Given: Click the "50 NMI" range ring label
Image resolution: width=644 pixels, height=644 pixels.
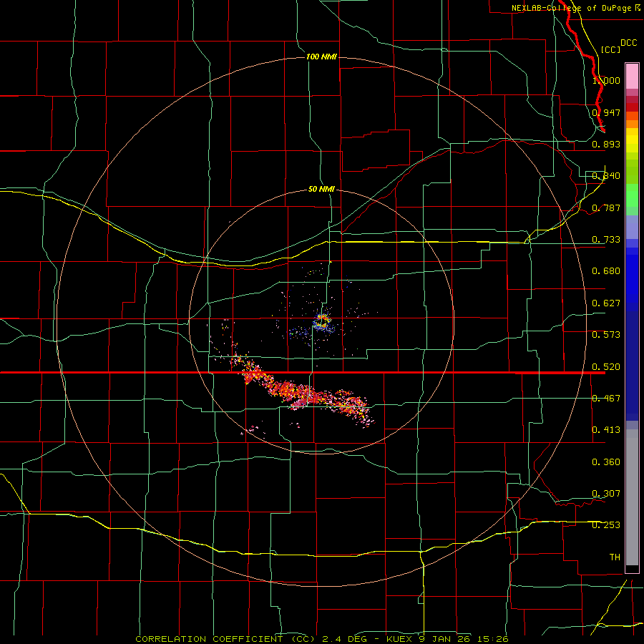Looking at the screenshot, I should 321,190.
